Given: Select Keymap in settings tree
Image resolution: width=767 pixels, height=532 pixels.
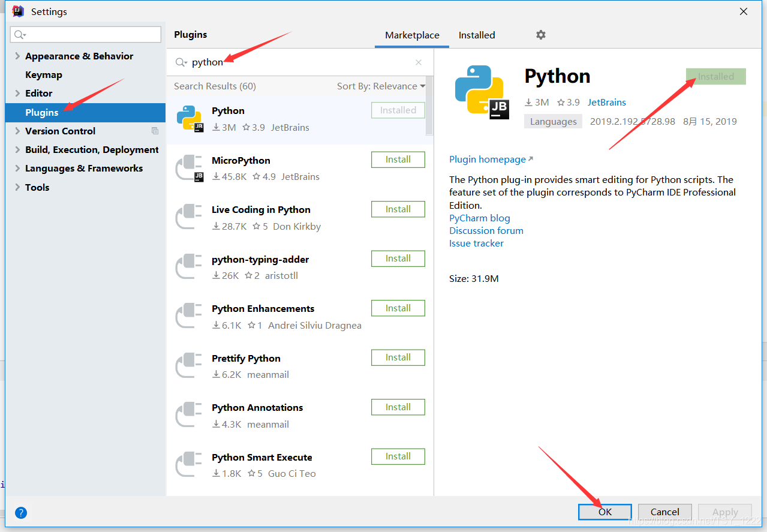Looking at the screenshot, I should click(x=44, y=74).
